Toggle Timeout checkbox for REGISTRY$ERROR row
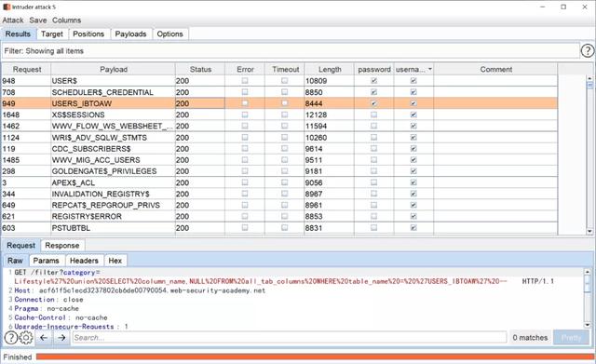Screen dimensions: 596x364 284,216
